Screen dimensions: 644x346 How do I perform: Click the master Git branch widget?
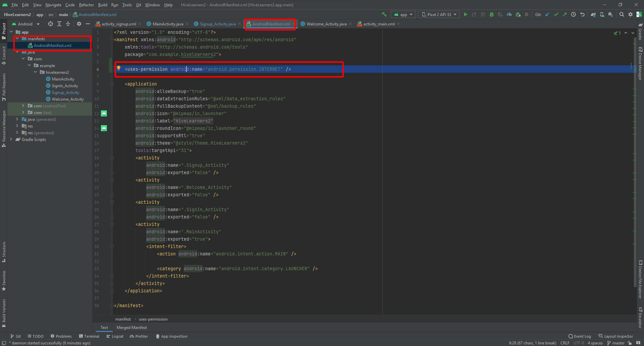615,343
